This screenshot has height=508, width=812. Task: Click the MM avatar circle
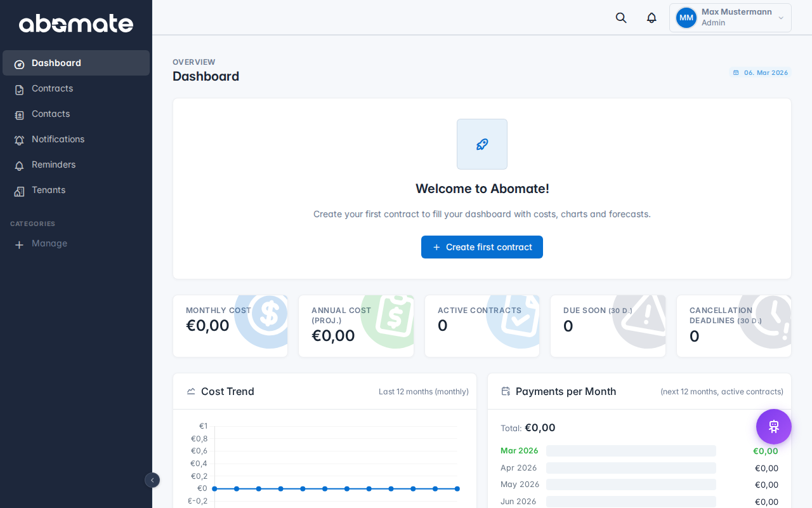pos(686,17)
